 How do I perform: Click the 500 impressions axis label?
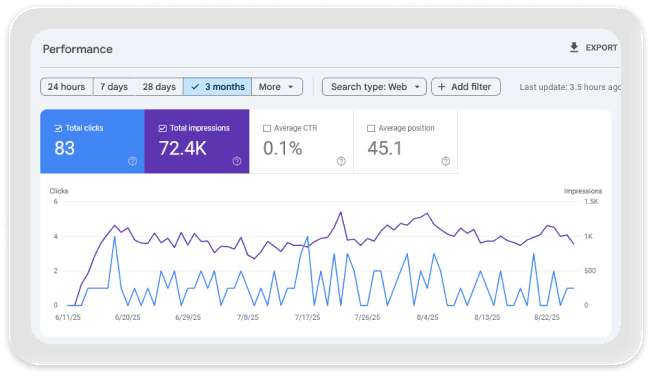point(590,271)
